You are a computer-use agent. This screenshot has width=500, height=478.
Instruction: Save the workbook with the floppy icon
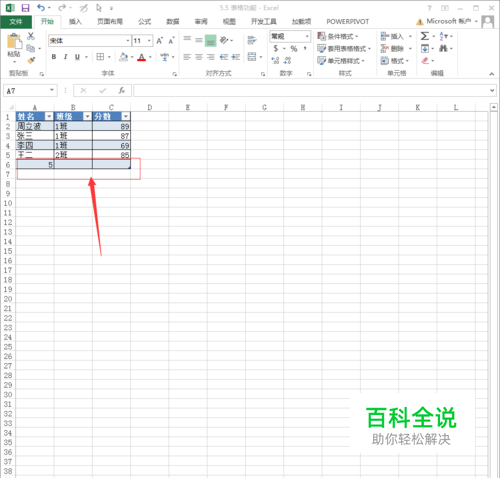[25, 8]
